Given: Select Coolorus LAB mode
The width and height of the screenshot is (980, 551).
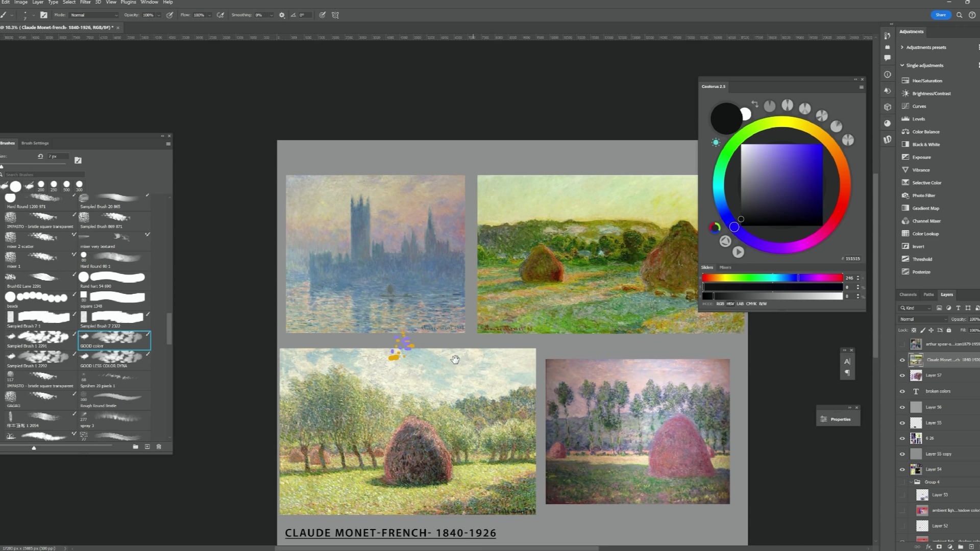Looking at the screenshot, I should [x=740, y=304].
